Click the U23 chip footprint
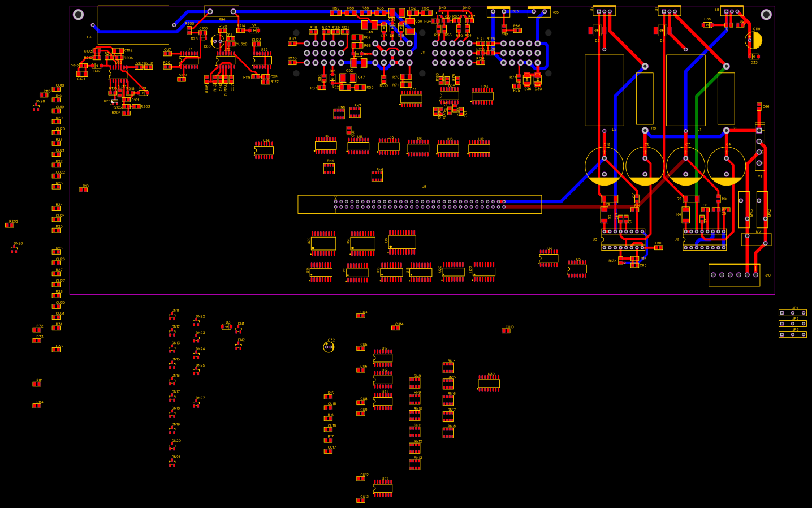 pos(262,60)
